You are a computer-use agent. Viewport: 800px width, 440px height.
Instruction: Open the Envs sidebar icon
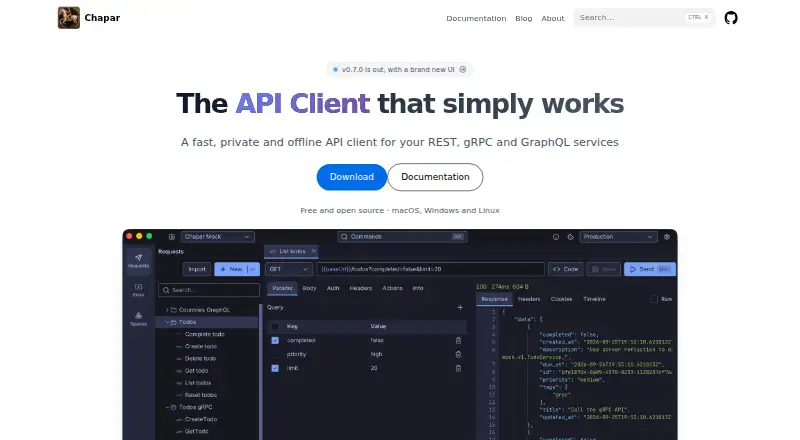[x=138, y=289]
